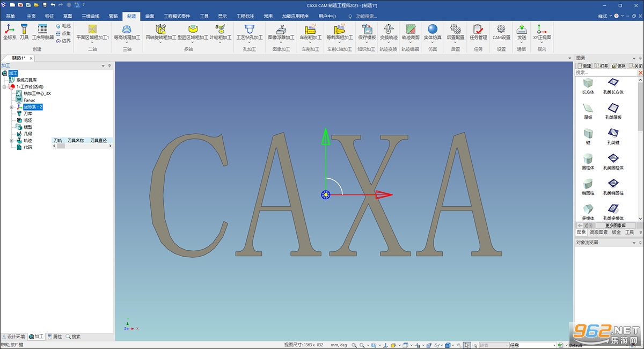Switch to the 曲面 ribbon tab
The width and height of the screenshot is (644, 349).
coord(150,16)
